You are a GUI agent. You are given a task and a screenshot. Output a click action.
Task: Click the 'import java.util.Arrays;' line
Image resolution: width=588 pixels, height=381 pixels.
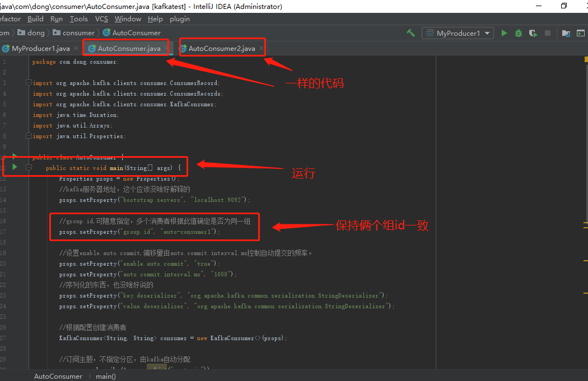(x=72, y=125)
